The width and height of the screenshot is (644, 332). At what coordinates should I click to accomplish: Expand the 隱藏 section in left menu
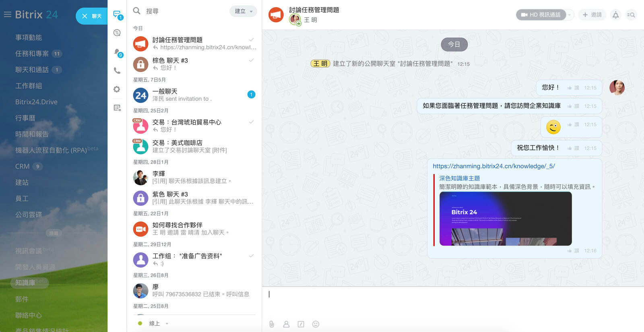point(54,233)
